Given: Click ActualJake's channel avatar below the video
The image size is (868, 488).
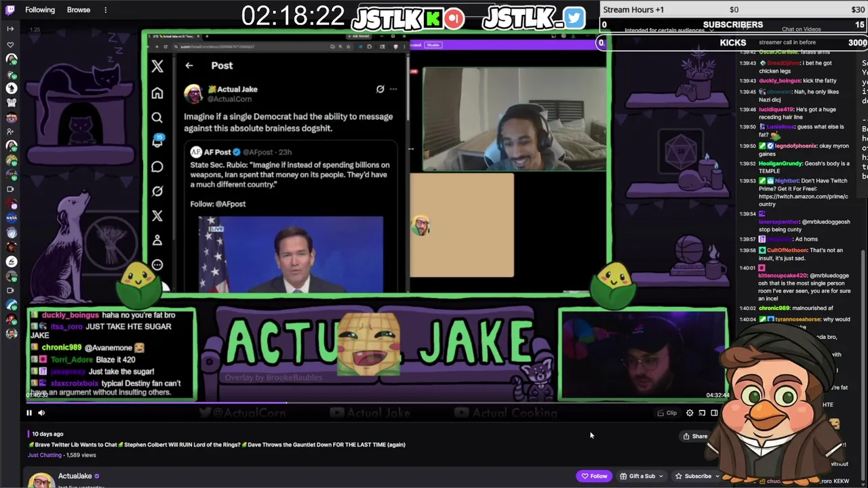Looking at the screenshot, I should (41, 480).
